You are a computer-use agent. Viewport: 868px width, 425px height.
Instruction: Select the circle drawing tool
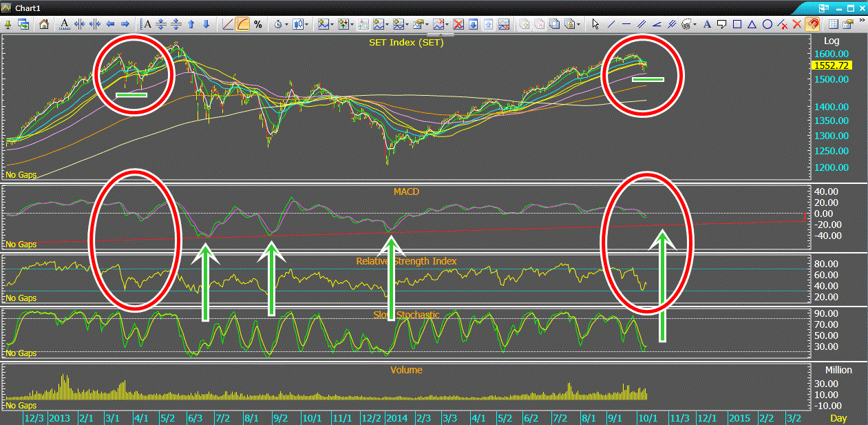768,24
